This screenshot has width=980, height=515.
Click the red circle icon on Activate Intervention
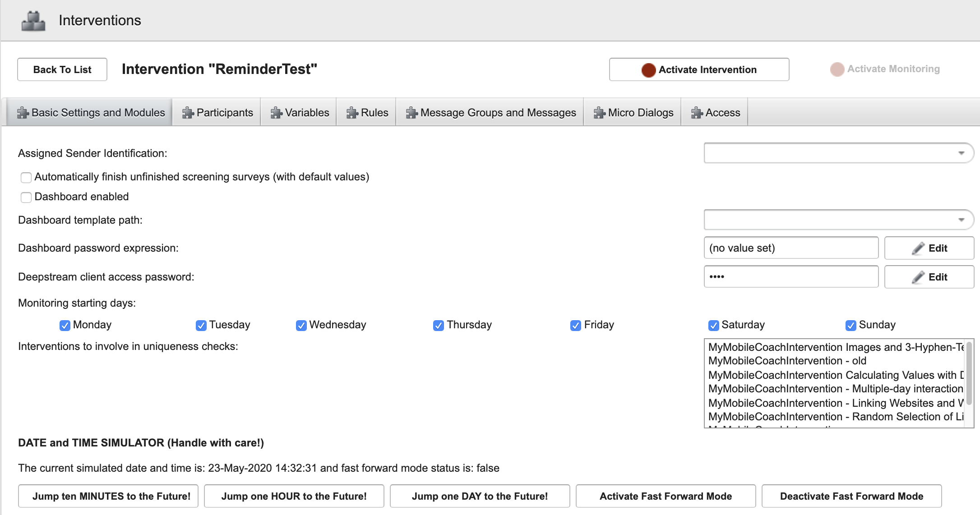pyautogui.click(x=648, y=69)
